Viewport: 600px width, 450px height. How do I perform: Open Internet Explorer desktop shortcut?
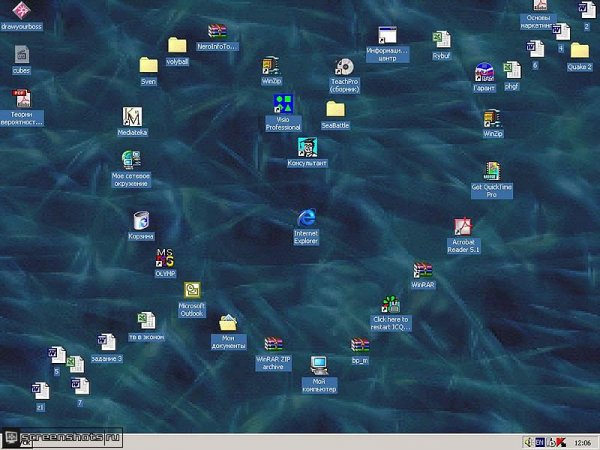coord(306,219)
